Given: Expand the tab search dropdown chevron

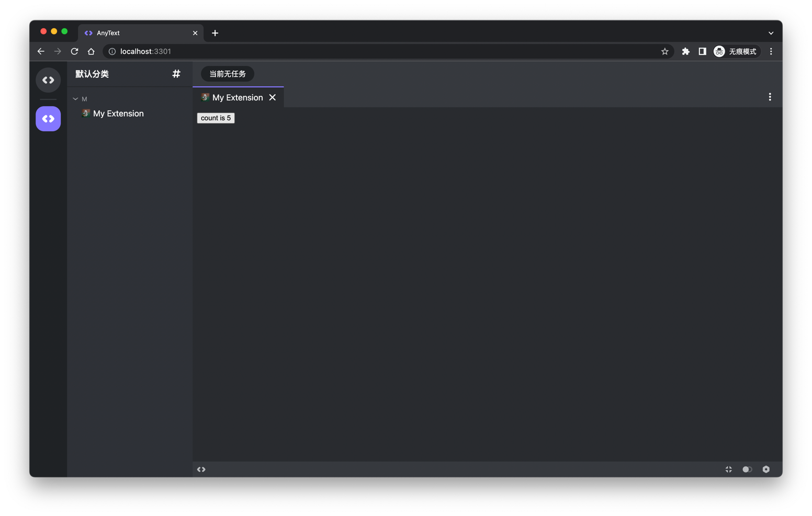Looking at the screenshot, I should point(771,33).
